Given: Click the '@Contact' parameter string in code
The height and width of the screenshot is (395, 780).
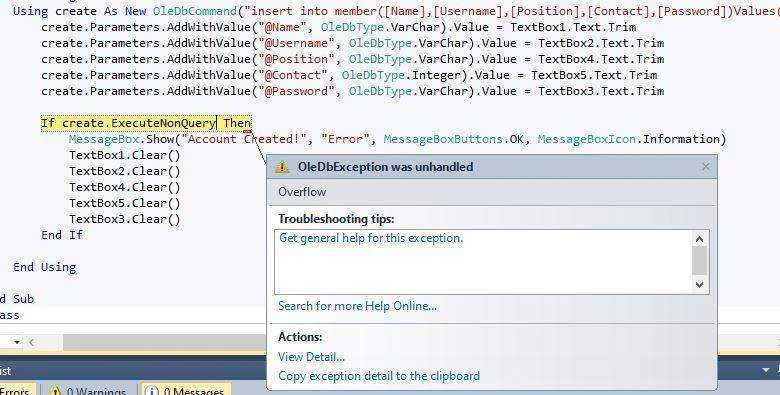Looking at the screenshot, I should pyautogui.click(x=293, y=75).
